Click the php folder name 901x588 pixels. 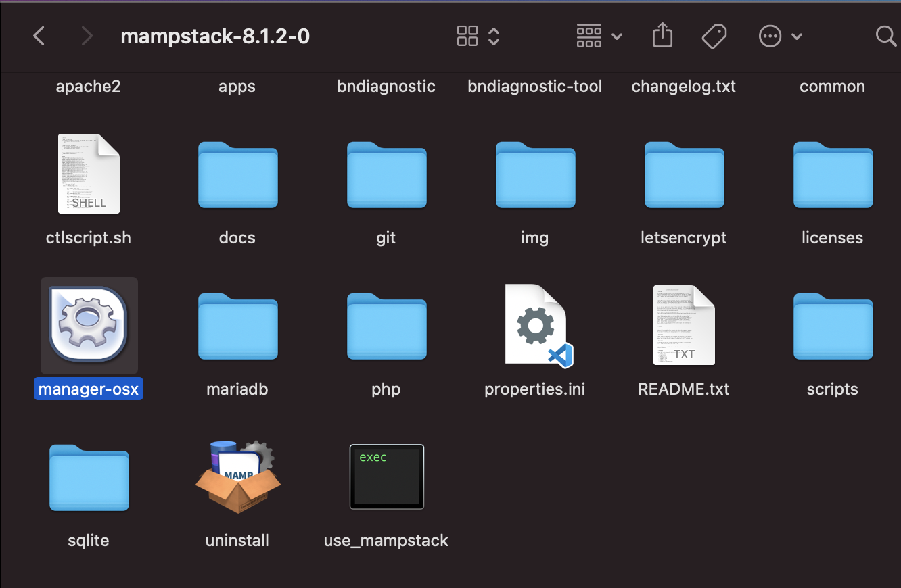pyautogui.click(x=386, y=389)
